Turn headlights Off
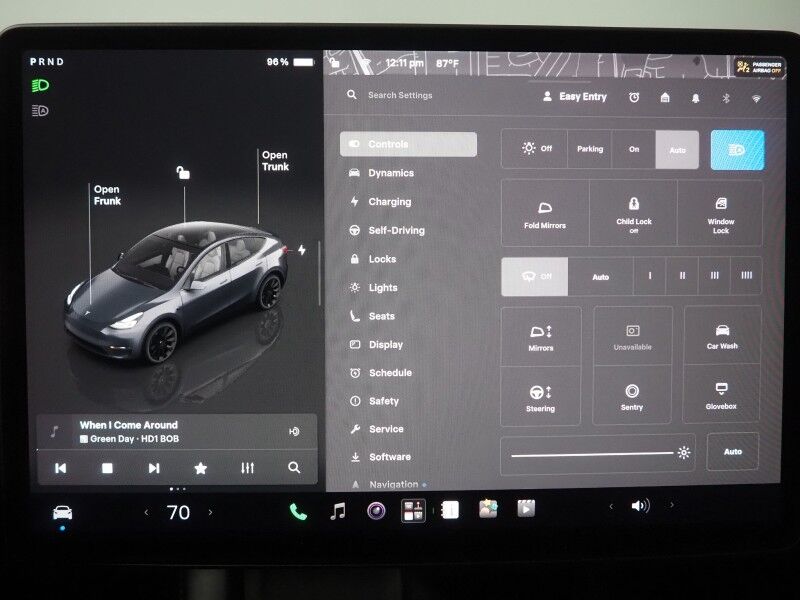The height and width of the screenshot is (600, 800). [535, 148]
